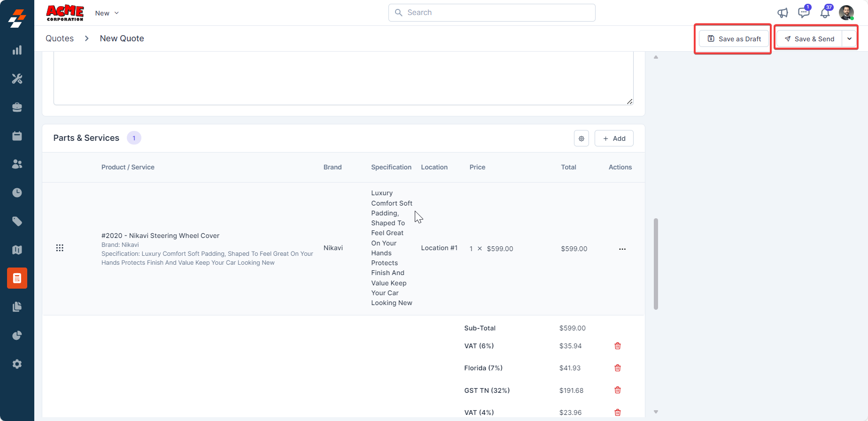Viewport: 868px width, 421px height.
Task: Go back to Quotes breadcrumb
Action: click(60, 38)
